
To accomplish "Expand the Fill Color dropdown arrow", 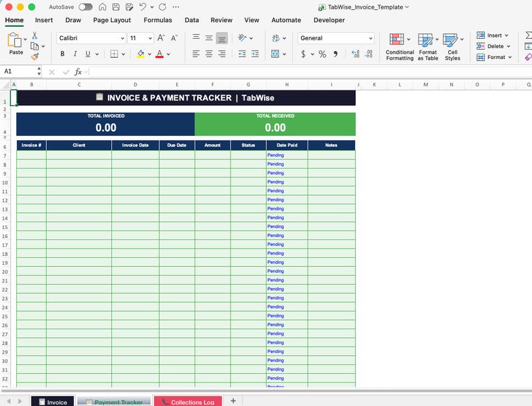I will click(x=149, y=54).
